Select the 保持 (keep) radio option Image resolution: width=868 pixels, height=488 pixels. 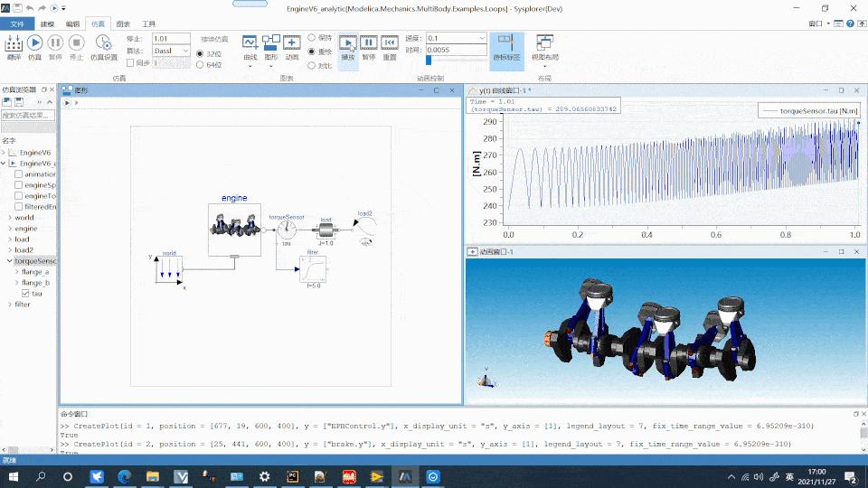312,38
